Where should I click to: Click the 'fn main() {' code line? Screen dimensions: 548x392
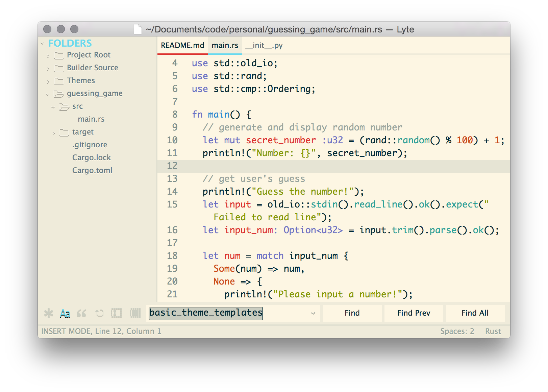[x=222, y=115]
